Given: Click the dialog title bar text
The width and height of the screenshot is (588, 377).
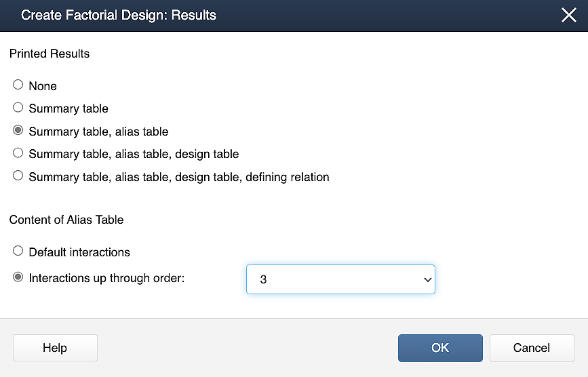Looking at the screenshot, I should 119,15.
